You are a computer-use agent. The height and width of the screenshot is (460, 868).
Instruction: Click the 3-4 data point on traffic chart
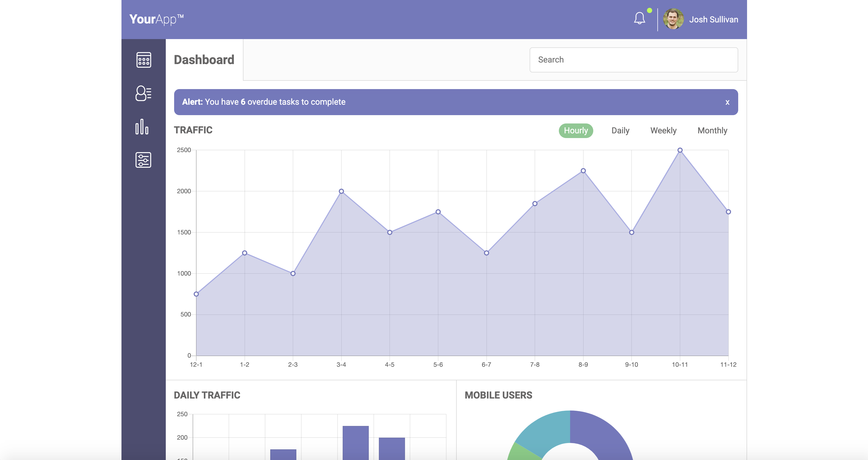[x=341, y=191]
